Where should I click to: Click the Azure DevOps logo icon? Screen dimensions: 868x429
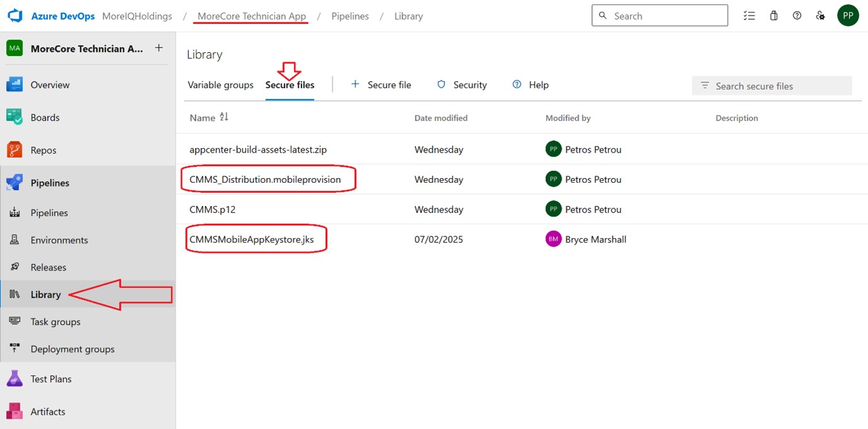15,16
